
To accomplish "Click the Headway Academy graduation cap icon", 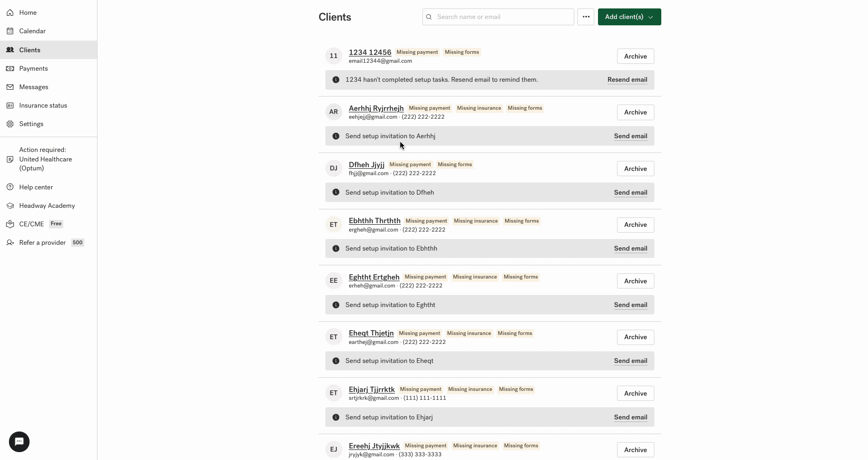I will click(10, 206).
